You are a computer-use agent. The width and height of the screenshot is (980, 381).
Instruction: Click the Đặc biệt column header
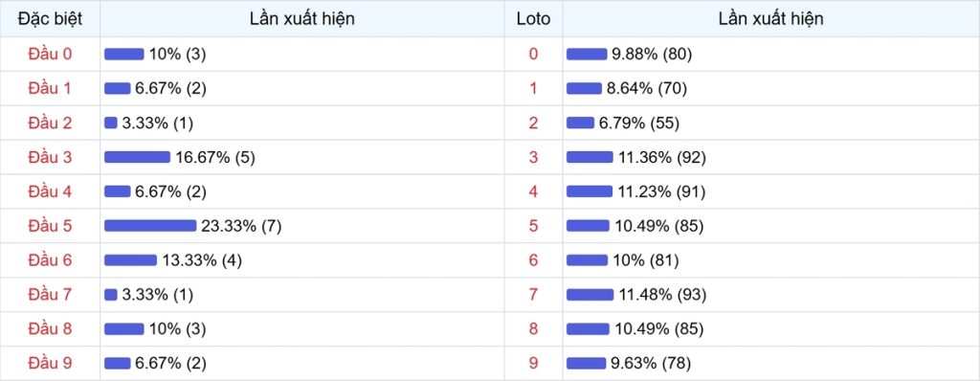point(50,19)
